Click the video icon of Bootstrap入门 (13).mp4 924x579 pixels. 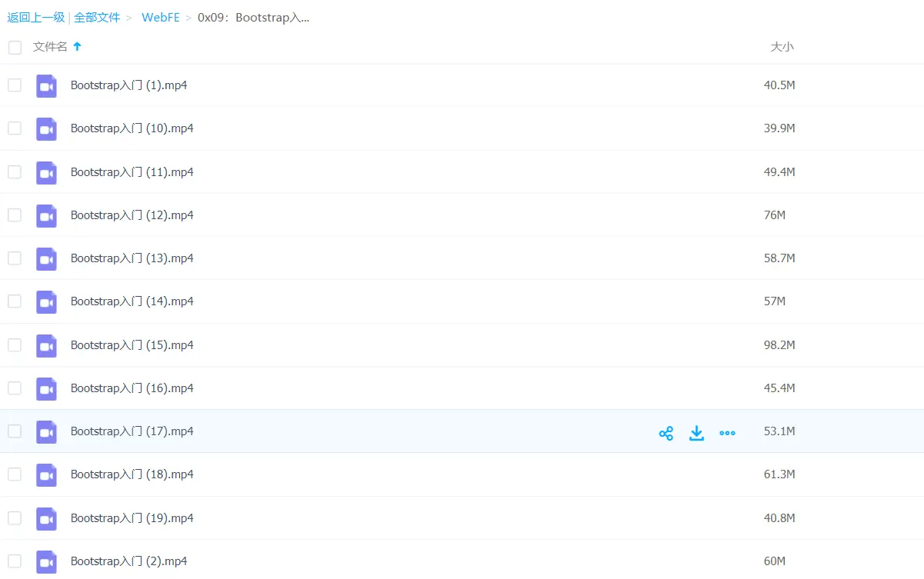(x=47, y=259)
